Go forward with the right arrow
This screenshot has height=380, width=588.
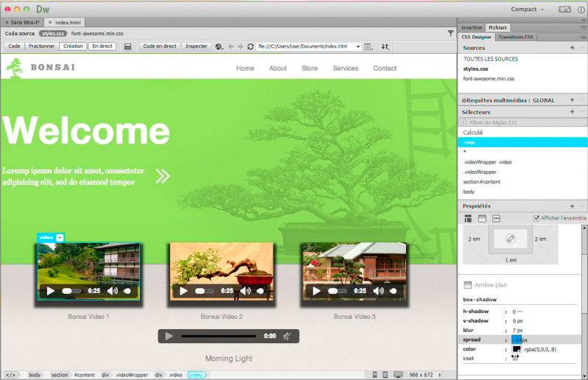coord(240,46)
